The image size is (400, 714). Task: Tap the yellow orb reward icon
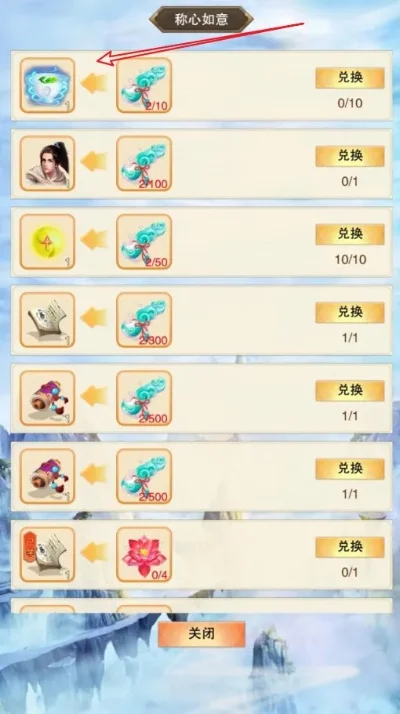point(47,241)
